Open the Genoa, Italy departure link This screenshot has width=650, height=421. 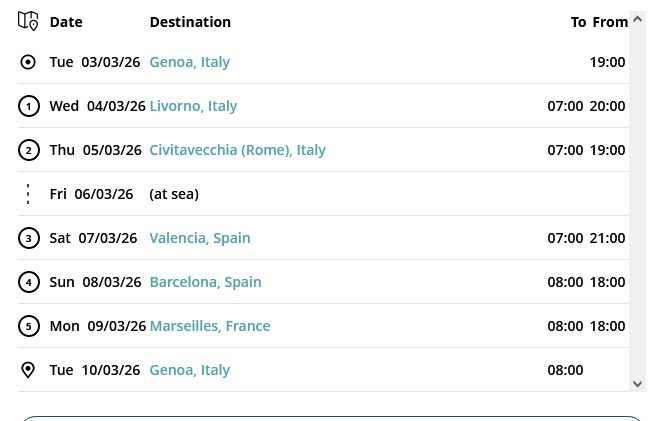[x=189, y=62]
